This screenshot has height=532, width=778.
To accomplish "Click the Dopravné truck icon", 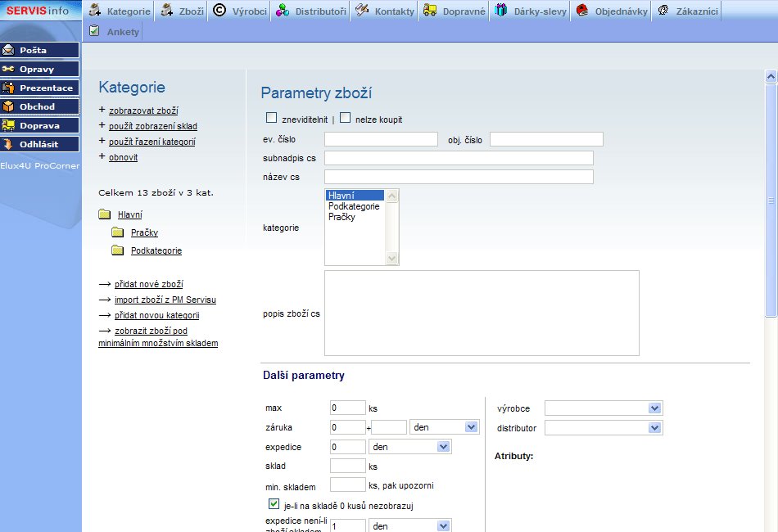I will coord(430,10).
